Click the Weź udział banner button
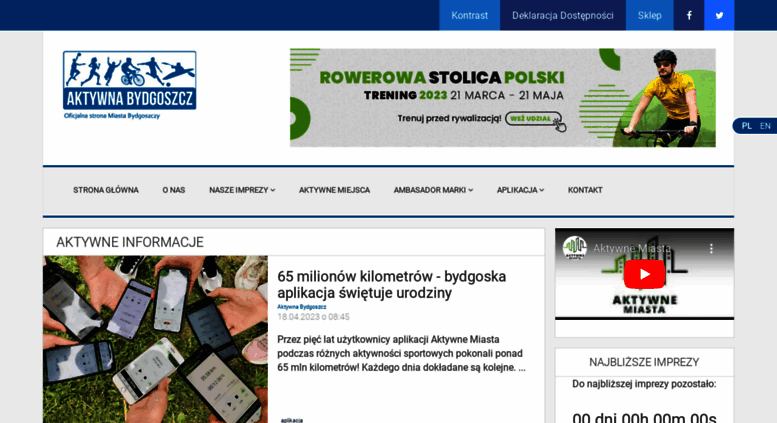The width and height of the screenshot is (777, 423). click(533, 119)
